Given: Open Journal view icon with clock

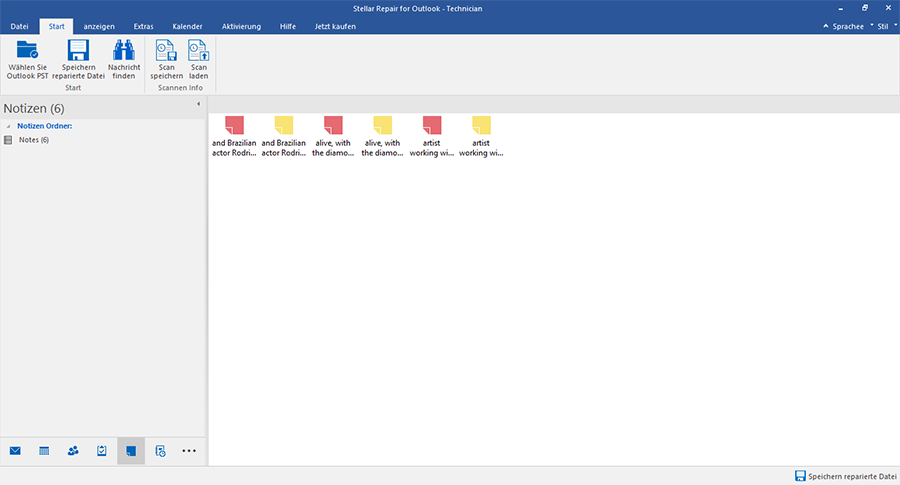Looking at the screenshot, I should pyautogui.click(x=160, y=451).
